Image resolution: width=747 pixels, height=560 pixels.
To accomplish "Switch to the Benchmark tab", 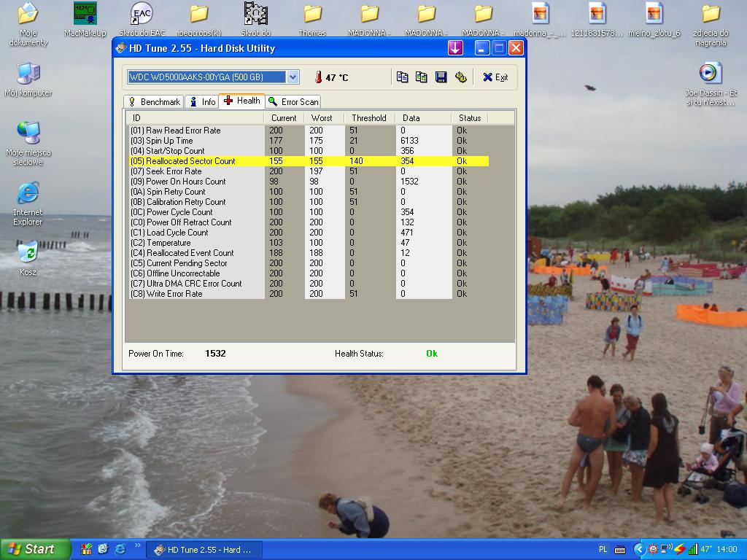I will click(x=155, y=102).
